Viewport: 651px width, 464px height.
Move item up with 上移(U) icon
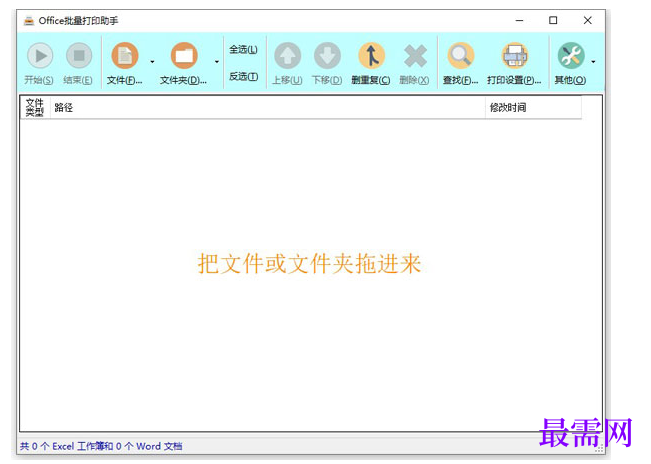287,56
